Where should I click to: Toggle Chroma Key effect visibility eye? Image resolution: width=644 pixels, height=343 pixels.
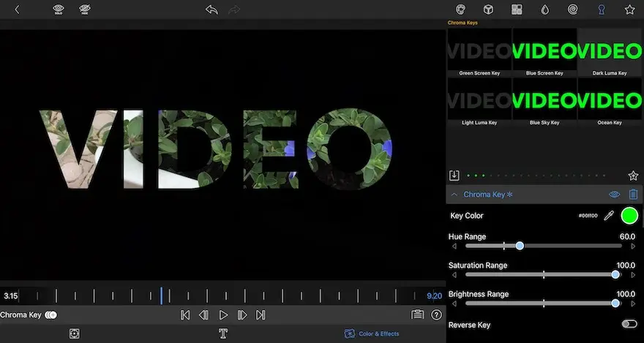pyautogui.click(x=614, y=195)
